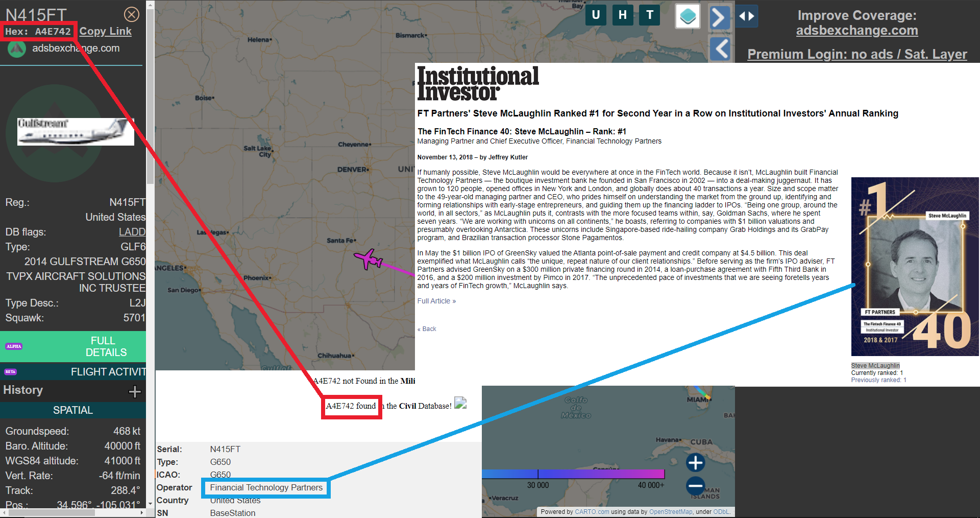
Task: Click Vert. Rate value -64 ft/min
Action: pyautogui.click(x=119, y=476)
